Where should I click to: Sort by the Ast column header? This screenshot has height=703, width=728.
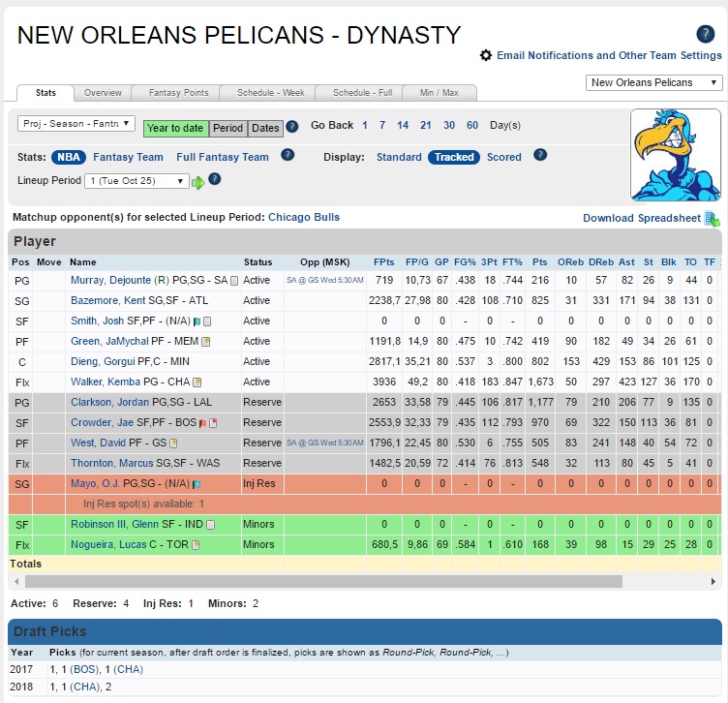[626, 262]
